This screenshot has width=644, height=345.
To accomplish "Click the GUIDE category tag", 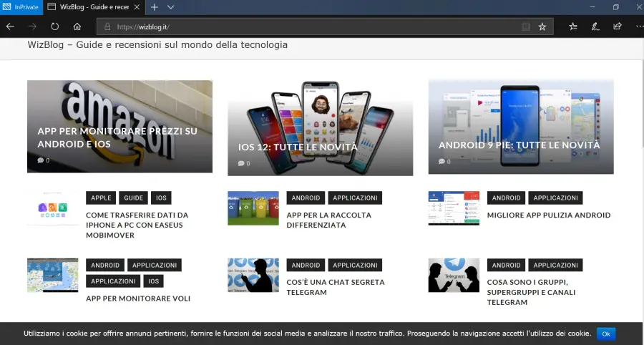I will tap(134, 198).
